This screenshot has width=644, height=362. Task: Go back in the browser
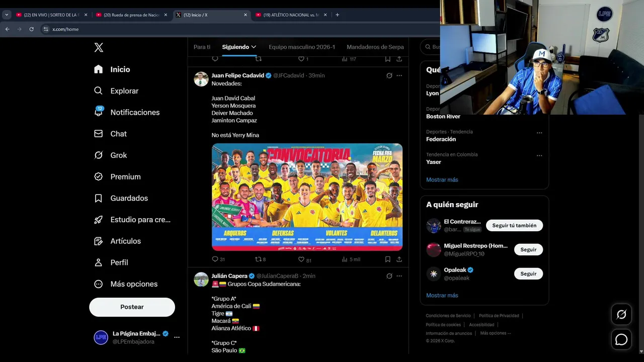[x=7, y=29]
